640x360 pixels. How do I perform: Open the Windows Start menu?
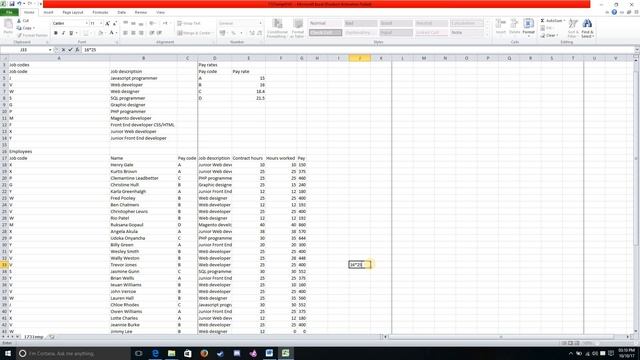[8, 353]
